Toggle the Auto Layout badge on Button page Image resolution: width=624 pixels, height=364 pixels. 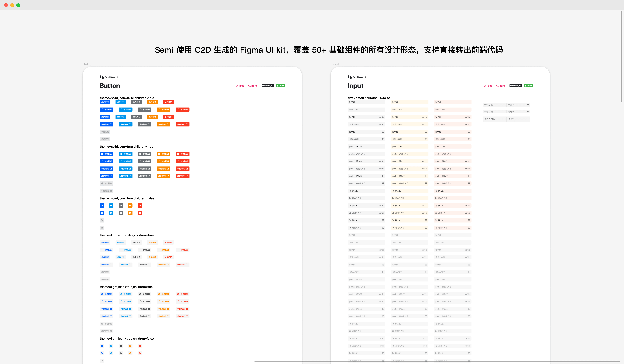pyautogui.click(x=268, y=86)
